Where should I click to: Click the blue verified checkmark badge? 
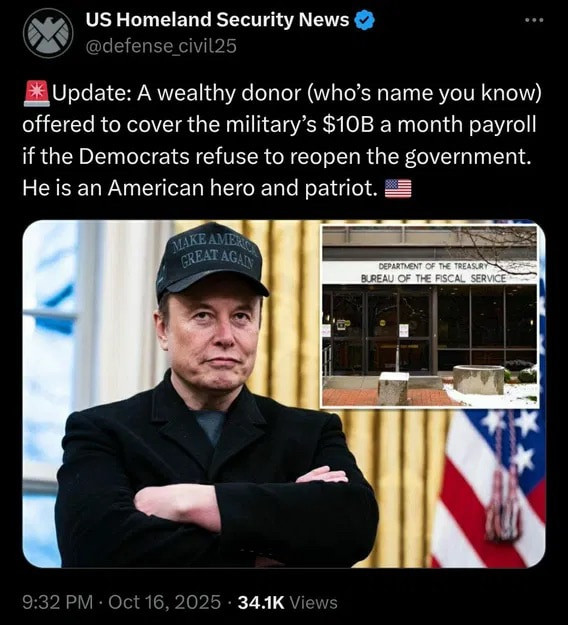(365, 20)
